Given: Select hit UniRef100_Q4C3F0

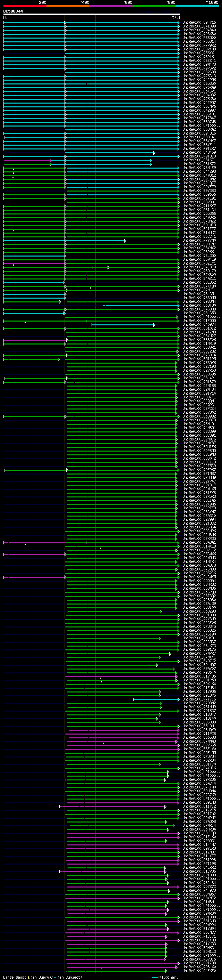Looking at the screenshot, I should pos(199,267).
